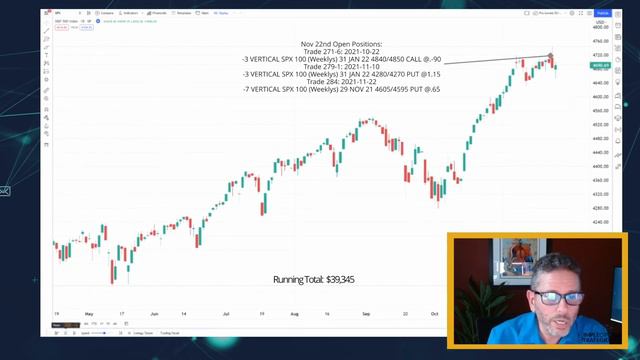Select the magnet mode tool in left toolbar
Screen dimensions: 640x360
(x=47, y=109)
